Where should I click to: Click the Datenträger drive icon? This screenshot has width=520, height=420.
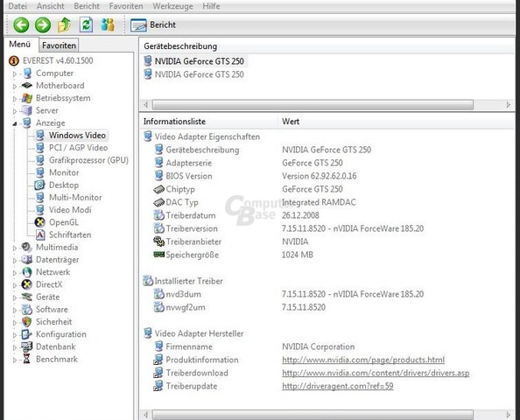coord(26,260)
